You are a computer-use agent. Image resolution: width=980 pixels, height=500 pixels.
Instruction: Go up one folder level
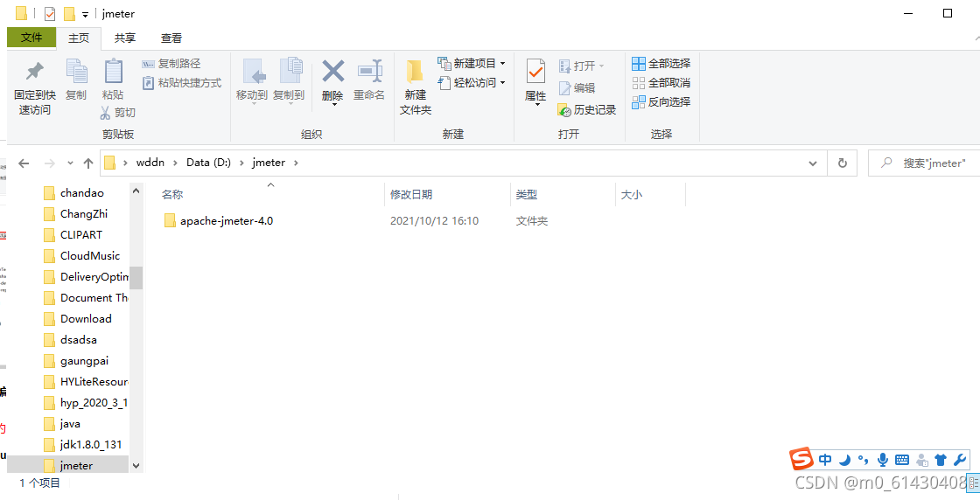88,163
